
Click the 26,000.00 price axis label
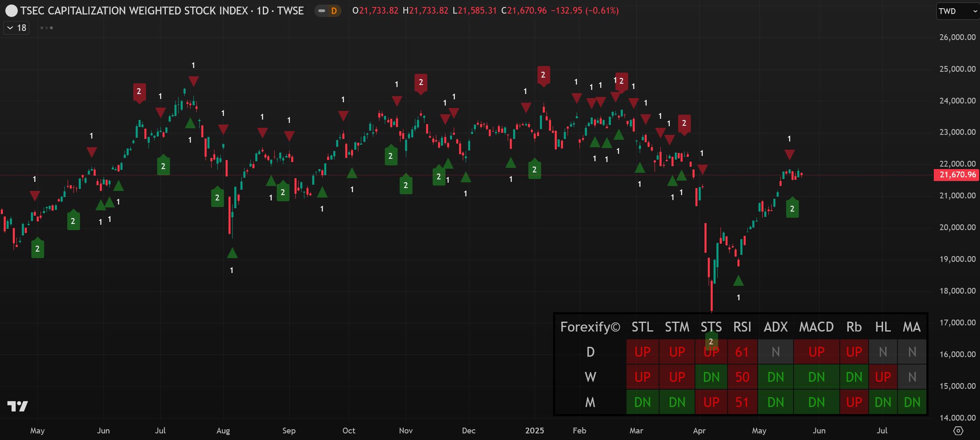[957, 37]
